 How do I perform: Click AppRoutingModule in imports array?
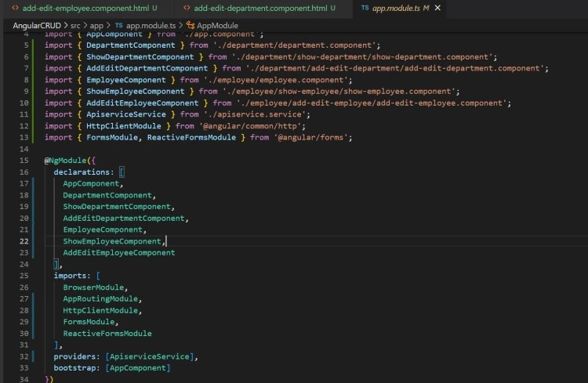pos(100,298)
